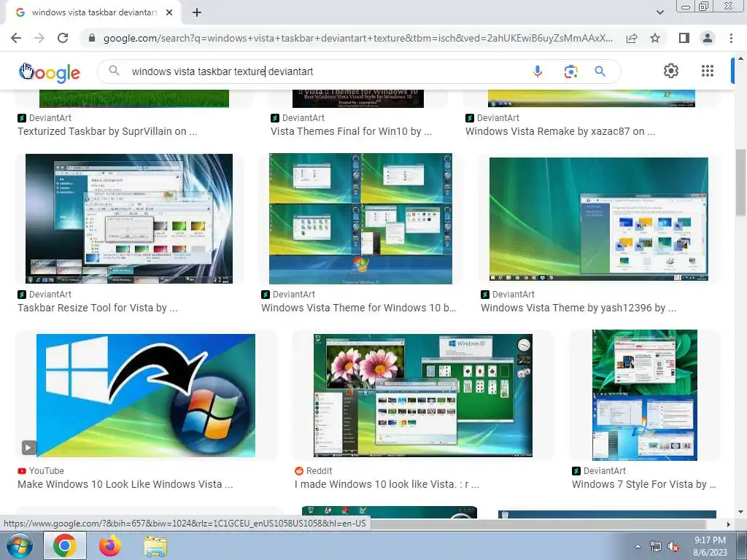747x560 pixels.
Task: Open Make Windows 10 Look Like Vista link
Action: (x=125, y=484)
